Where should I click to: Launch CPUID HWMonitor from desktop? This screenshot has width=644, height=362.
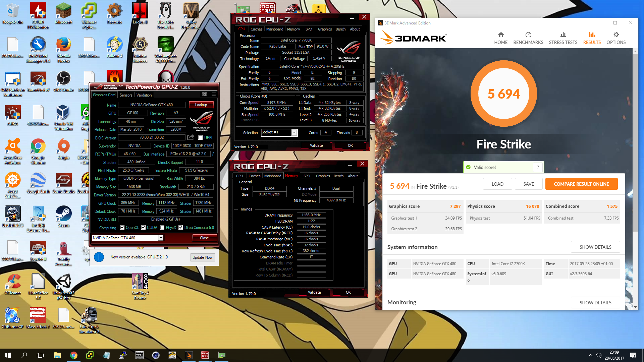(x=38, y=16)
